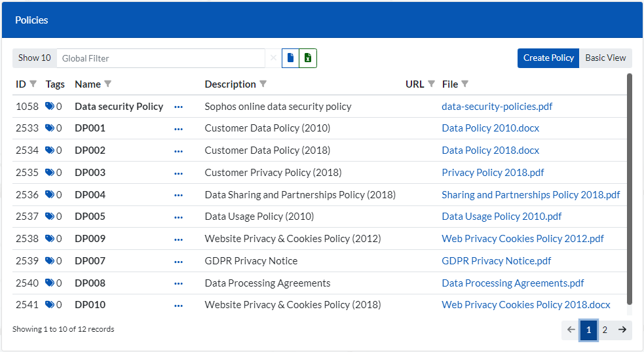
Task: Open the File column filter
Action: [465, 84]
